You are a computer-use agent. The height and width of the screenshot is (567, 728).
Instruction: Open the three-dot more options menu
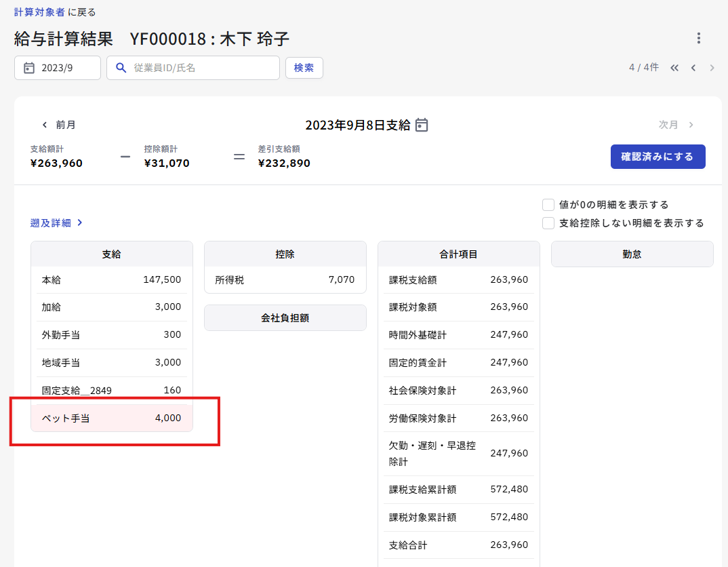point(698,38)
